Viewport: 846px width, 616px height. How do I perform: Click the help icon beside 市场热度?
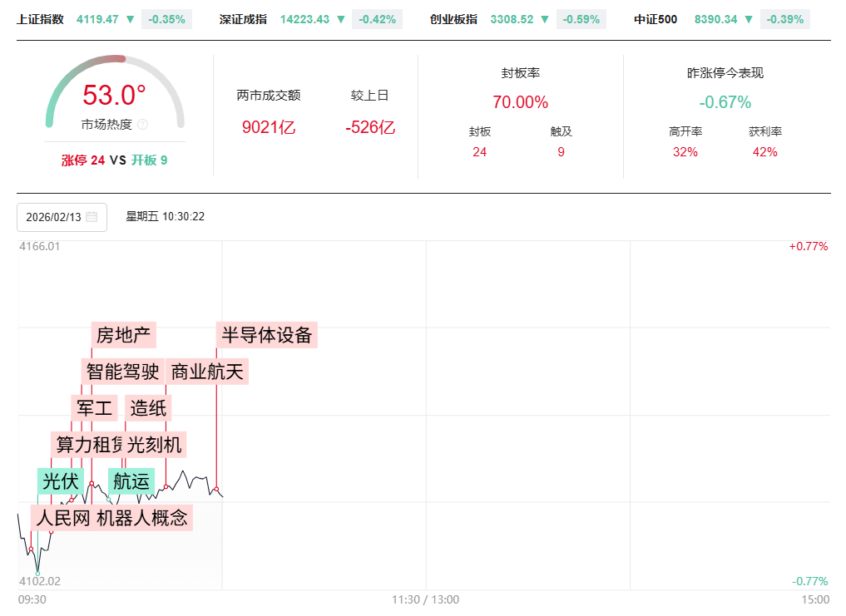pyautogui.click(x=142, y=125)
